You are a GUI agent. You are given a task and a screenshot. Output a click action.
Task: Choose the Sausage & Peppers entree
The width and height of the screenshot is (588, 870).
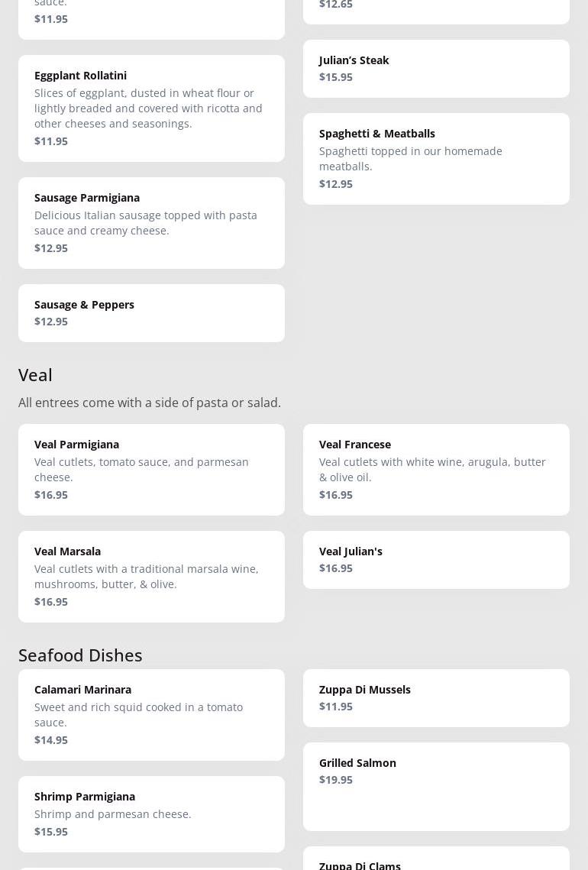[151, 312]
